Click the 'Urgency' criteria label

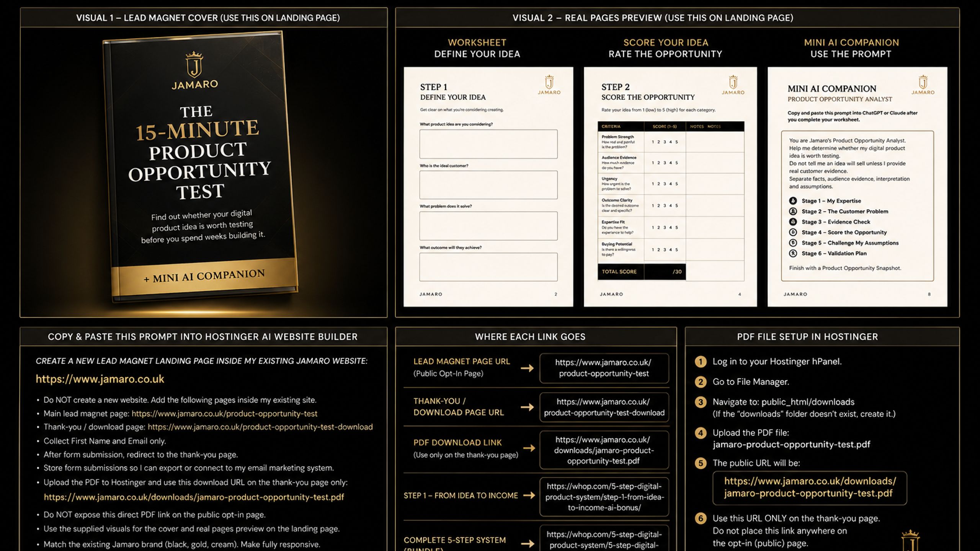[x=609, y=179]
